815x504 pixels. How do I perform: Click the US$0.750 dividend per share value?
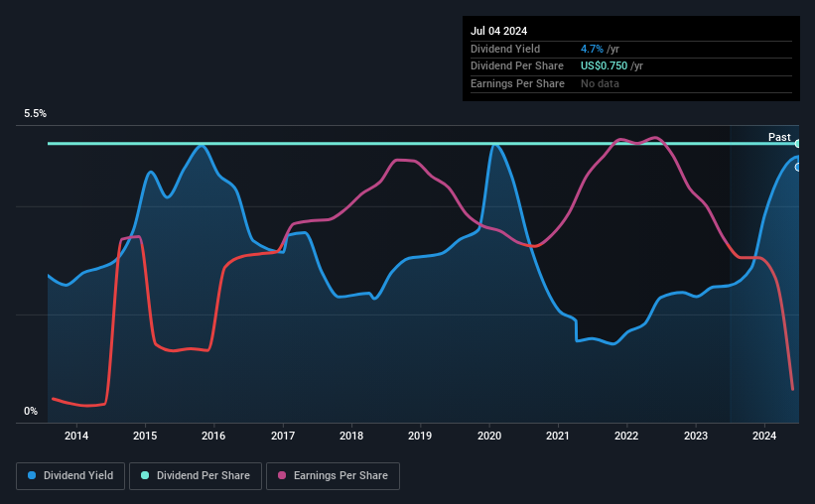click(x=604, y=66)
